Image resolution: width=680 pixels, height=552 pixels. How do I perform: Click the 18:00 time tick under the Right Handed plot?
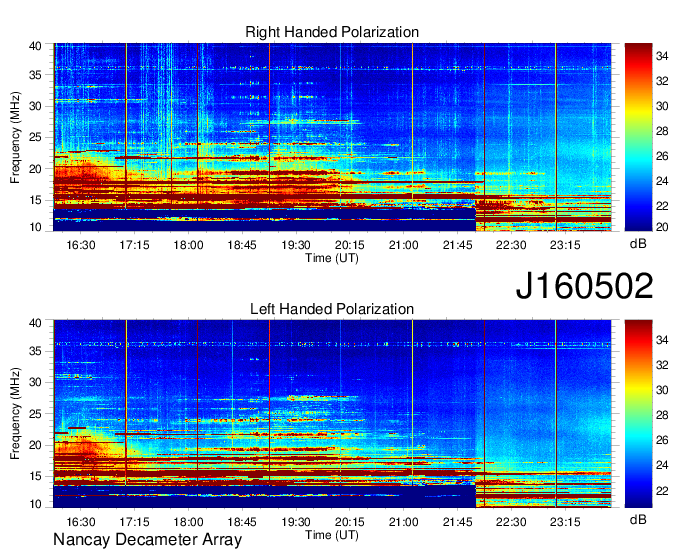click(188, 245)
